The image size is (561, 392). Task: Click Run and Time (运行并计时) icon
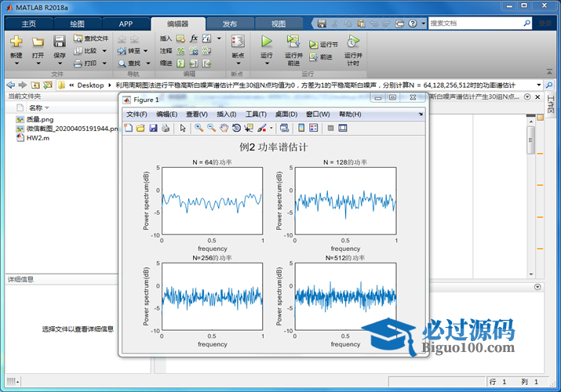353,42
